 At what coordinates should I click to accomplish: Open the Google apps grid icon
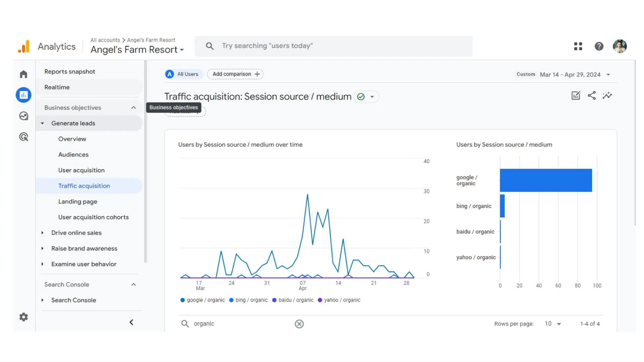578,46
